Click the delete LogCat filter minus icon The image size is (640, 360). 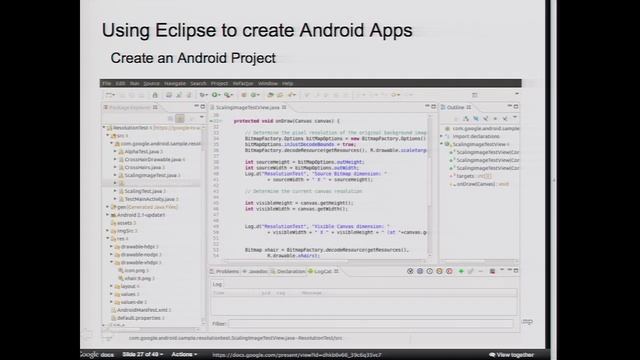(481, 271)
